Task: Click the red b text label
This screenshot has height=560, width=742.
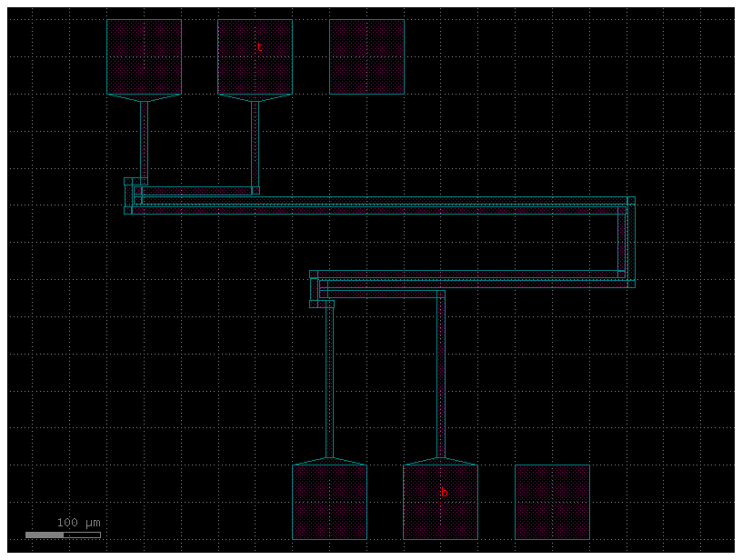Action: (x=443, y=492)
